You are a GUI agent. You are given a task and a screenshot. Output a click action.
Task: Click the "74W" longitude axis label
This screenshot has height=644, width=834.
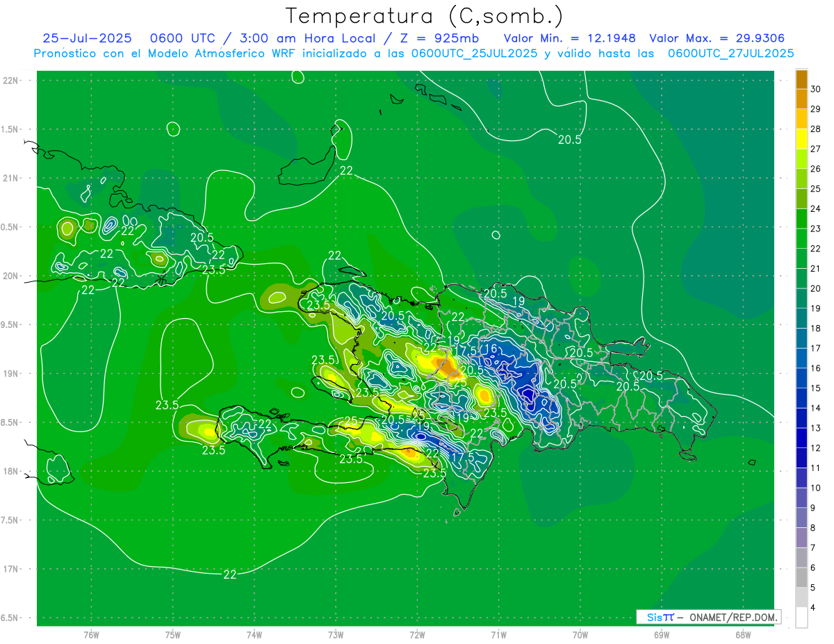(254, 635)
